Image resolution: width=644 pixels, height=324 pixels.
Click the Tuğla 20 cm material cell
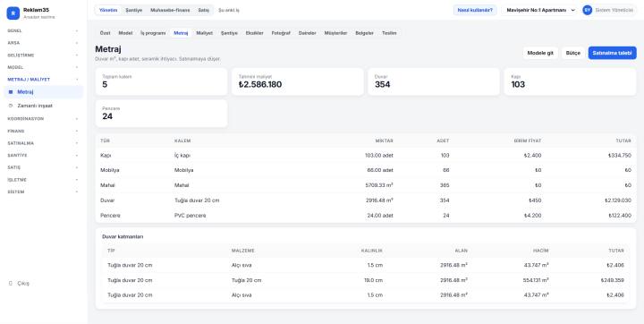[x=247, y=280]
